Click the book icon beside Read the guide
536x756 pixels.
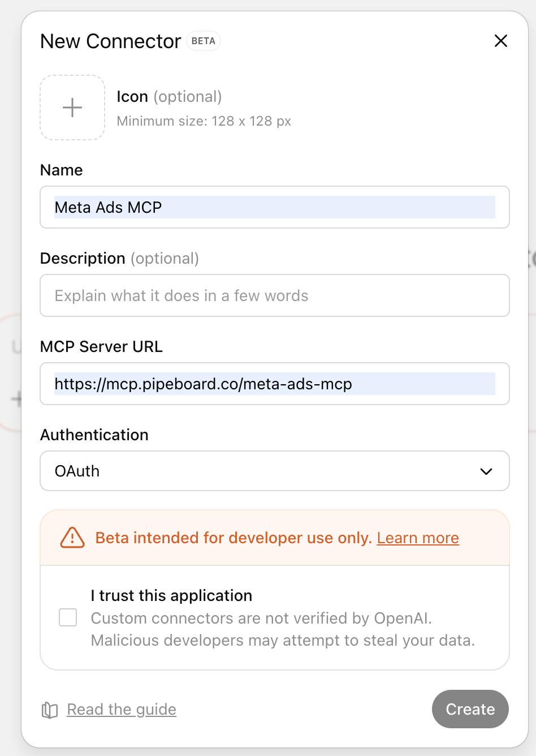pos(50,710)
